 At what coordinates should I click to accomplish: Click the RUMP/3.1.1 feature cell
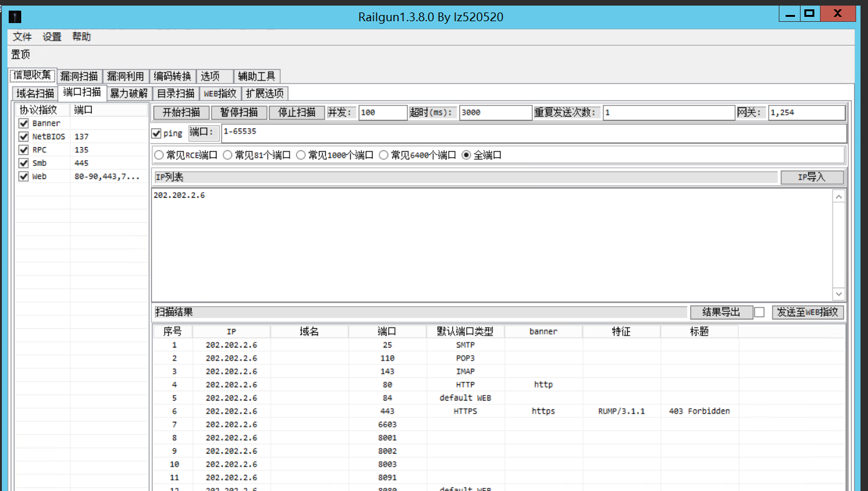click(x=622, y=411)
